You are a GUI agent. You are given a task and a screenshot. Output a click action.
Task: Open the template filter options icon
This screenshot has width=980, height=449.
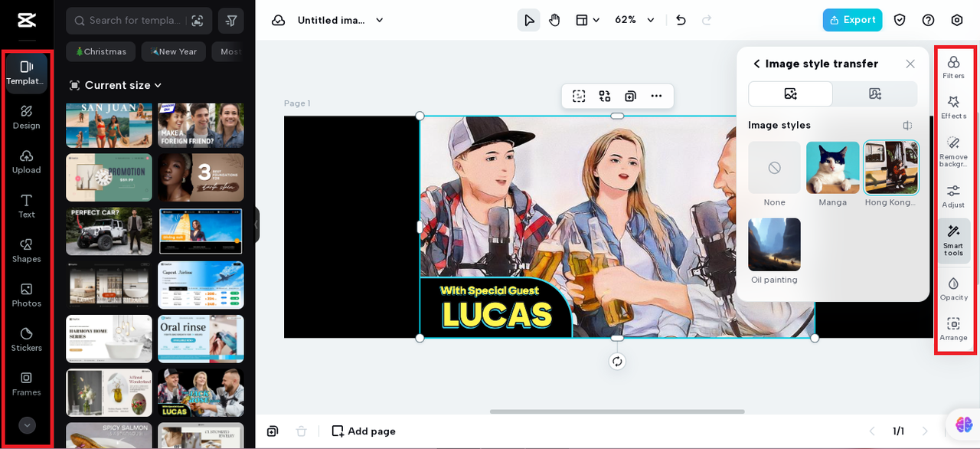[231, 21]
